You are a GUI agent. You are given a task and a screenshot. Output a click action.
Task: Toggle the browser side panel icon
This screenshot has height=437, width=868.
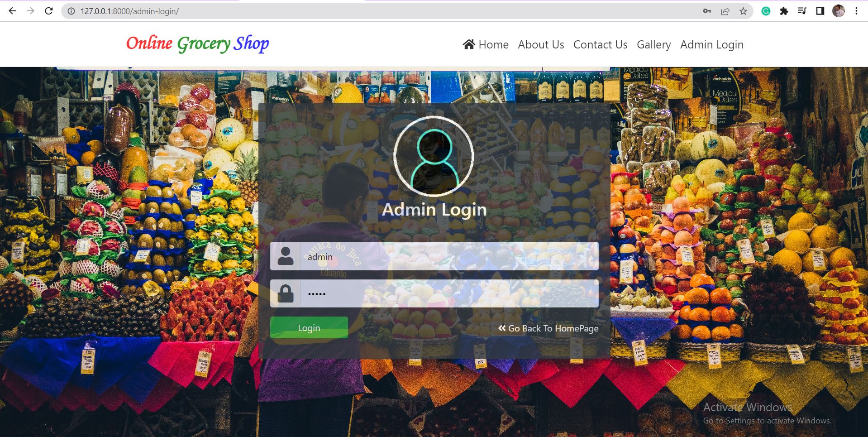(820, 11)
